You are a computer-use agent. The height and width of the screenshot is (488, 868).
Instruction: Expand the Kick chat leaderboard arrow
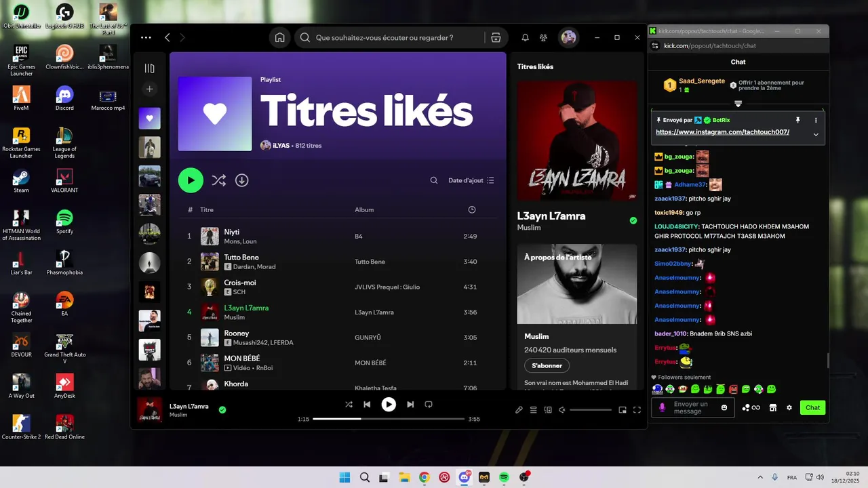tap(738, 104)
